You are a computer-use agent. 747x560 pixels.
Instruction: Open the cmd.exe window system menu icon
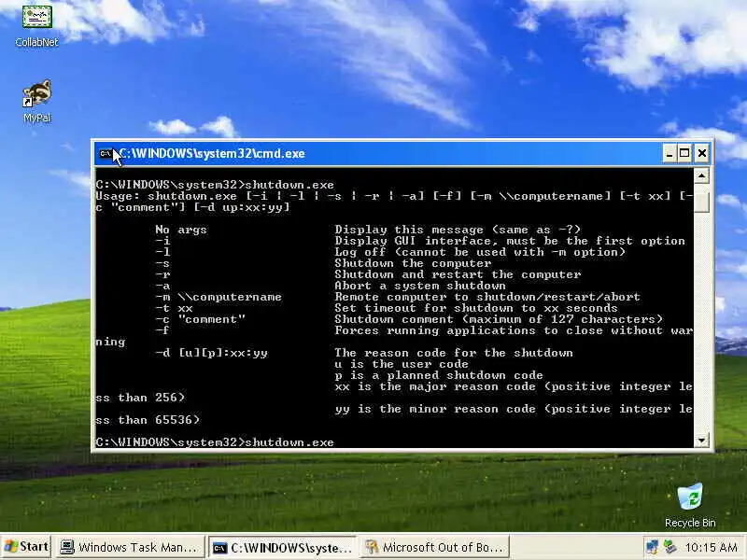[106, 153]
